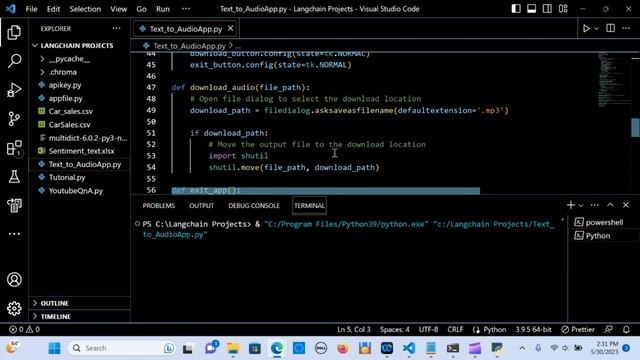The image size is (640, 360).
Task: Open the View menu
Action: (x=118, y=9)
